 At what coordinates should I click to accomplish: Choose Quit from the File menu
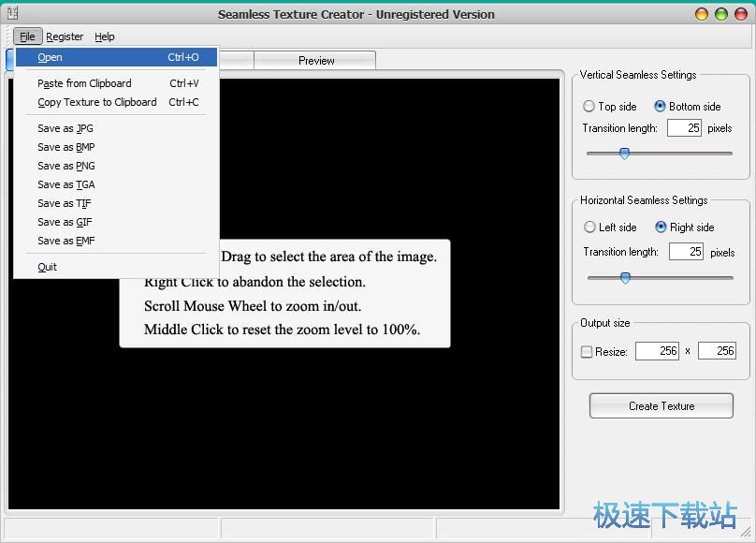click(x=48, y=267)
